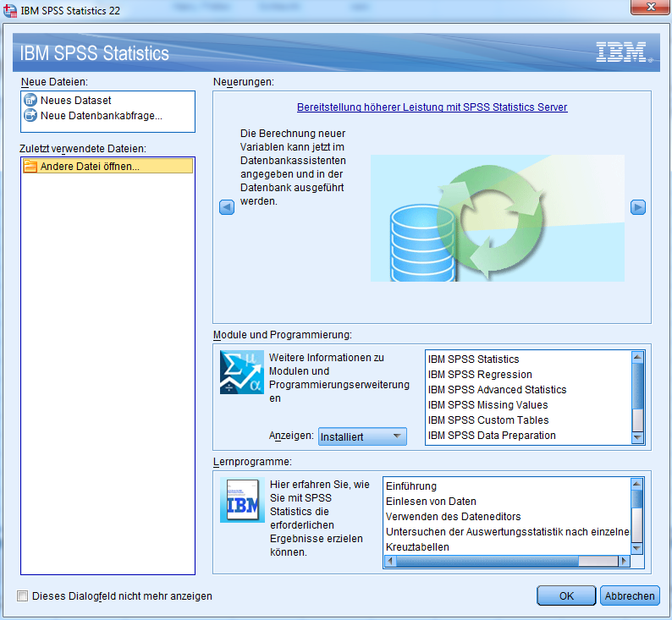This screenshot has height=620, width=672.
Task: Click the tutorial list vertical scrollbar thumb
Action: pos(636,499)
